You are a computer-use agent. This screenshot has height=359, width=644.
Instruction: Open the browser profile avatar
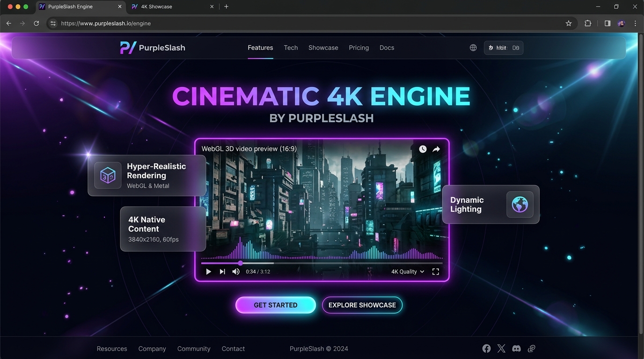tap(622, 23)
